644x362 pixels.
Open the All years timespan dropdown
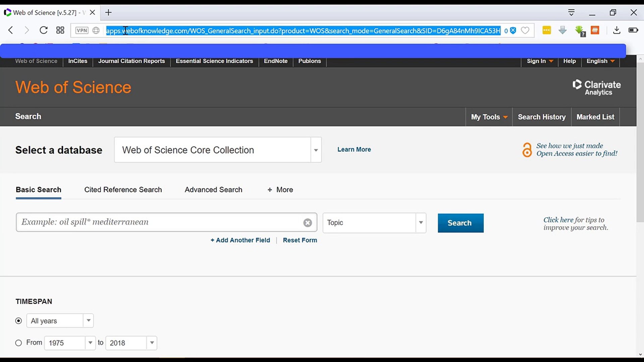89,321
